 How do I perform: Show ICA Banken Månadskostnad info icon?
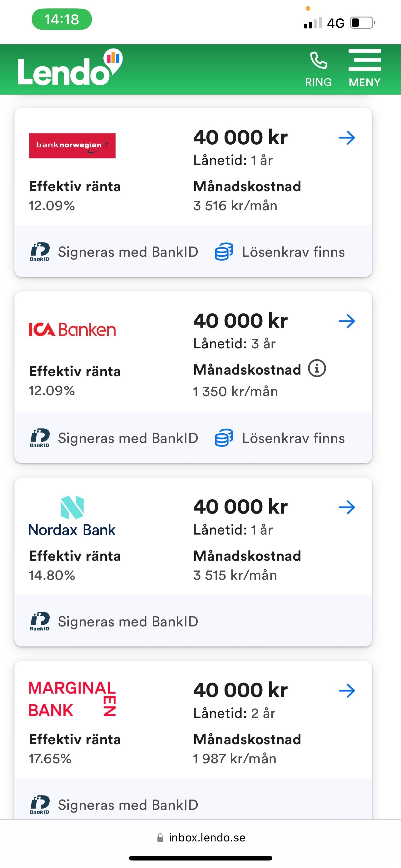[x=317, y=368]
